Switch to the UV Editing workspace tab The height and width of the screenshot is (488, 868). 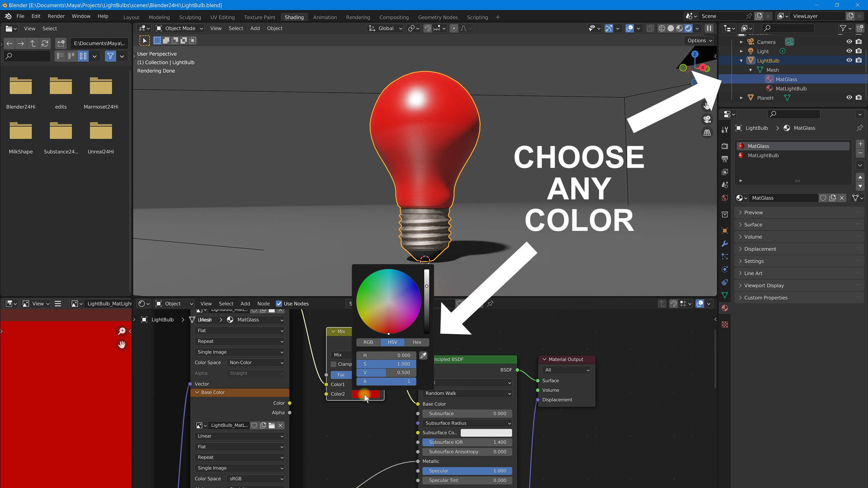(222, 17)
